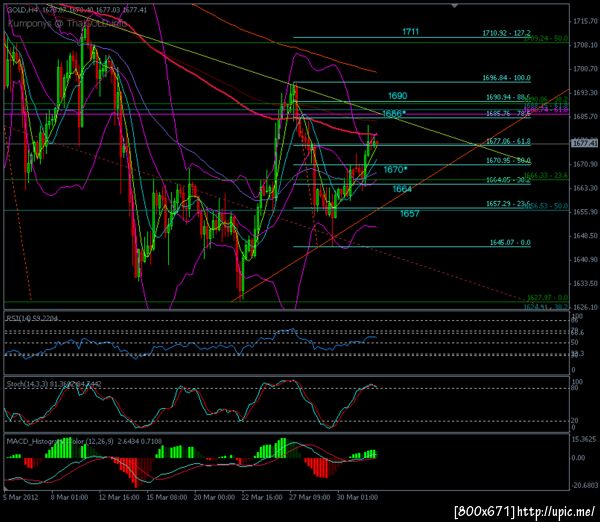This screenshot has height=522, width=600.
Task: Click the 5 Mar 2012 date label
Action: 21,498
